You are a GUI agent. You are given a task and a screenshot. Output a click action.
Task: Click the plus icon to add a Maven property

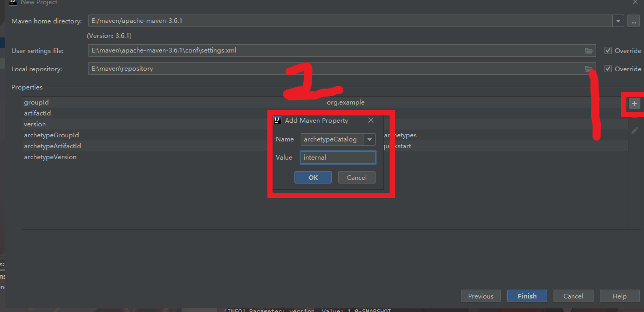(634, 104)
